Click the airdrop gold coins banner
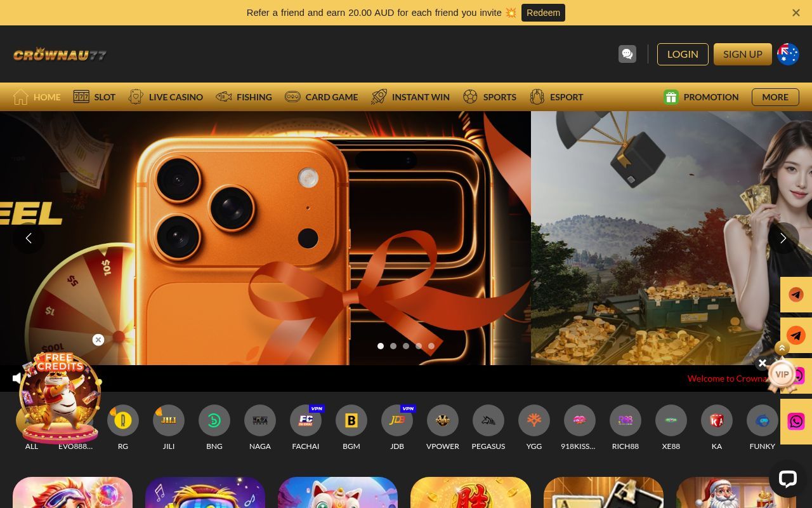This screenshot has width=812, height=508. pos(671,238)
